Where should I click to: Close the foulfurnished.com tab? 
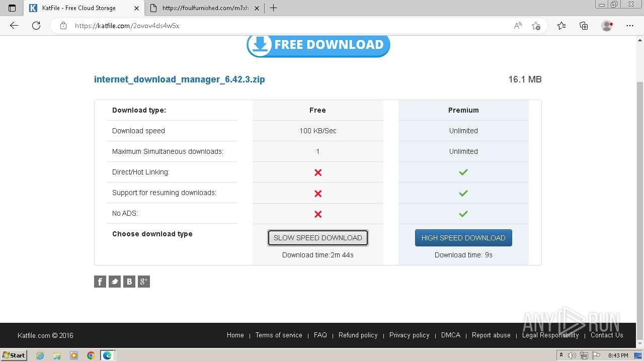(257, 8)
